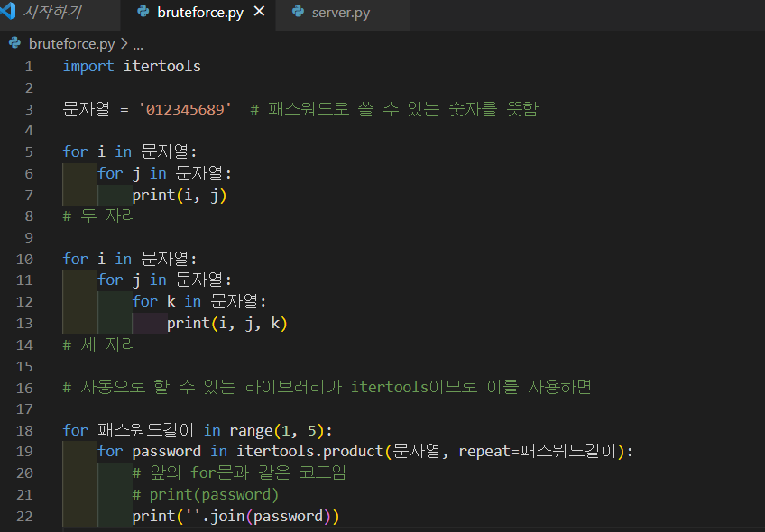
Task: Click the Python file icon in breadcrumb
Action: coord(15,43)
